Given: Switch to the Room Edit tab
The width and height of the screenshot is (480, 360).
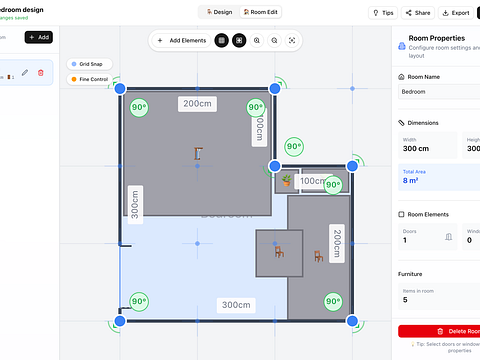Looking at the screenshot, I should pos(261,12).
